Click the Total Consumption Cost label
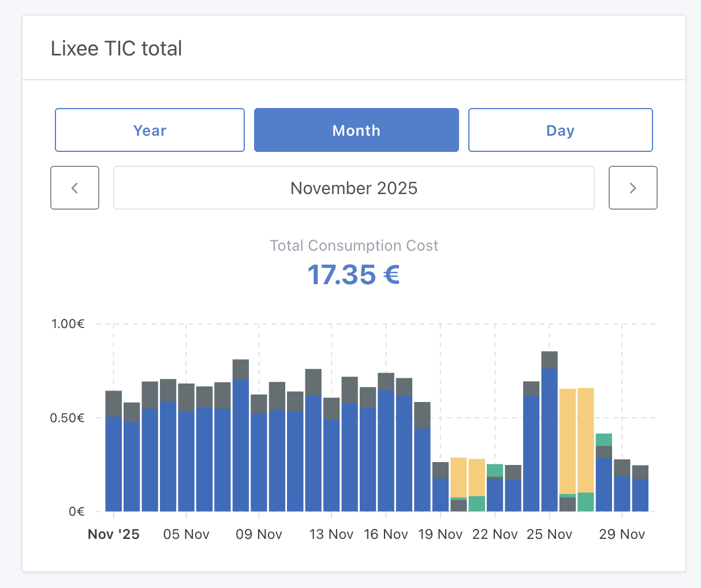The height and width of the screenshot is (588, 701). coord(353,245)
